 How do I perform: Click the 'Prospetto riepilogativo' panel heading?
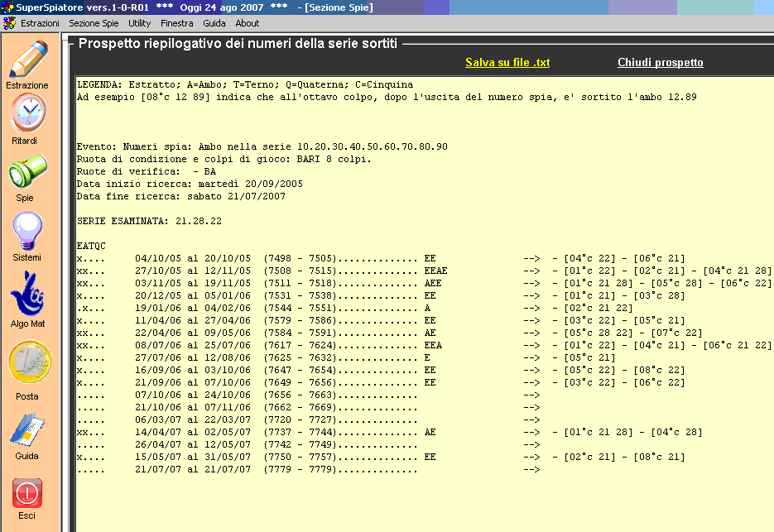coord(238,43)
